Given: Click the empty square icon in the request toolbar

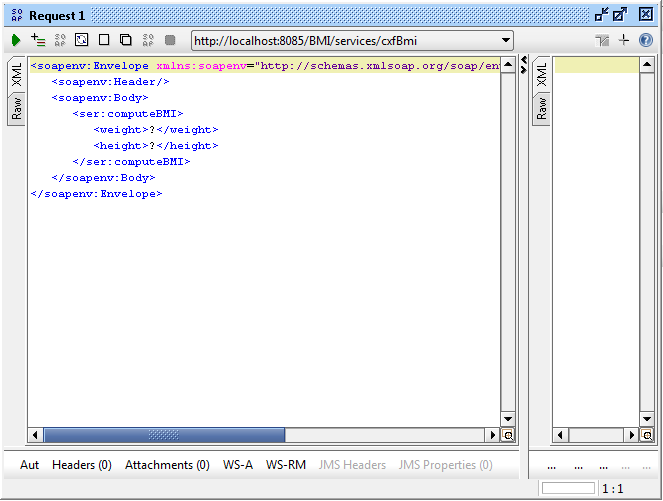Looking at the screenshot, I should (104, 40).
